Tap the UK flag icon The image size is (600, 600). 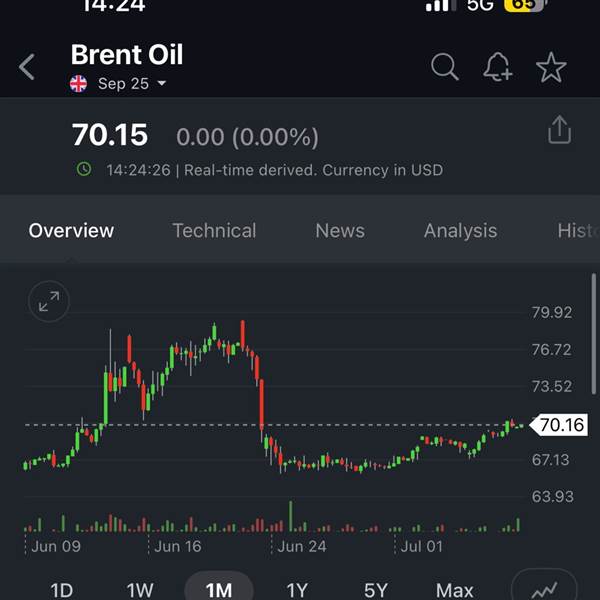[78, 83]
